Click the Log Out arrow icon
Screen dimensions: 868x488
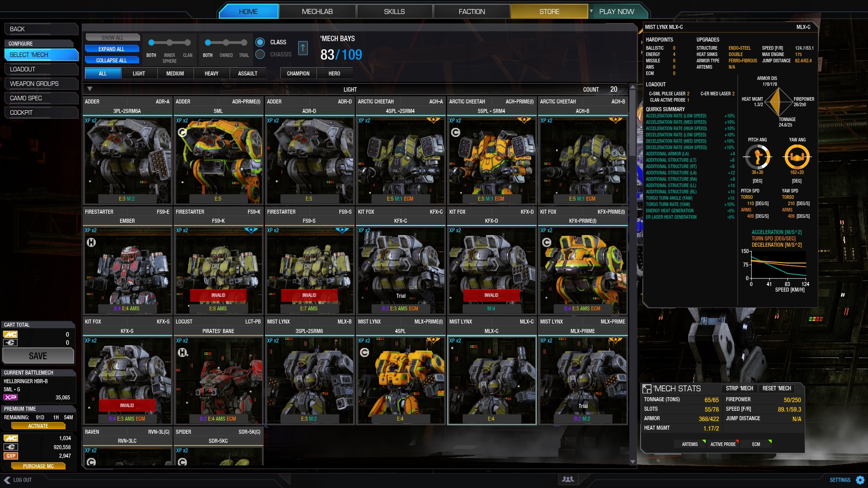tap(7, 480)
